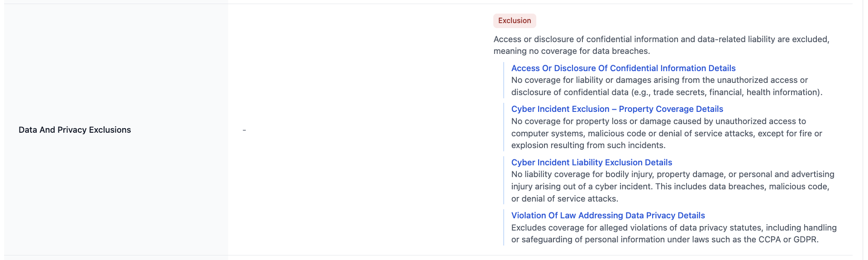
Task: Click the dash placeholder in the middle column
Action: coord(244,130)
